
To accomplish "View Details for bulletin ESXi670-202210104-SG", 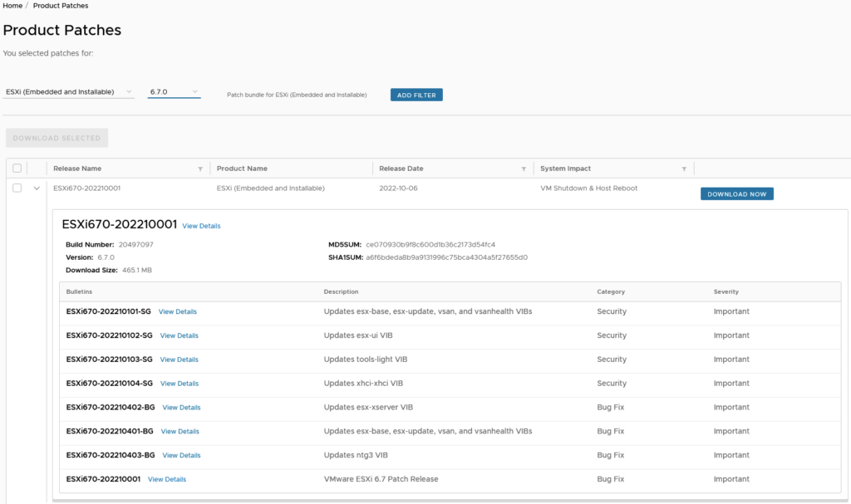I will click(180, 383).
